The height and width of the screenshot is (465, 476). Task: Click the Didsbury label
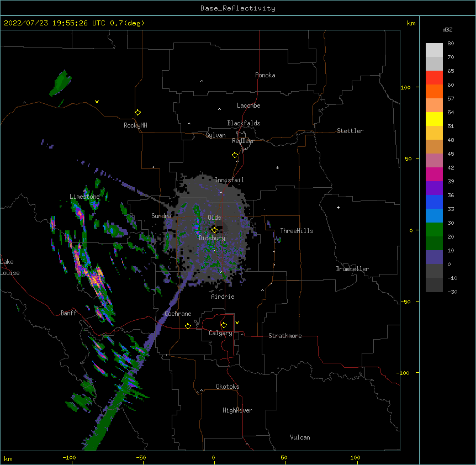click(x=212, y=238)
